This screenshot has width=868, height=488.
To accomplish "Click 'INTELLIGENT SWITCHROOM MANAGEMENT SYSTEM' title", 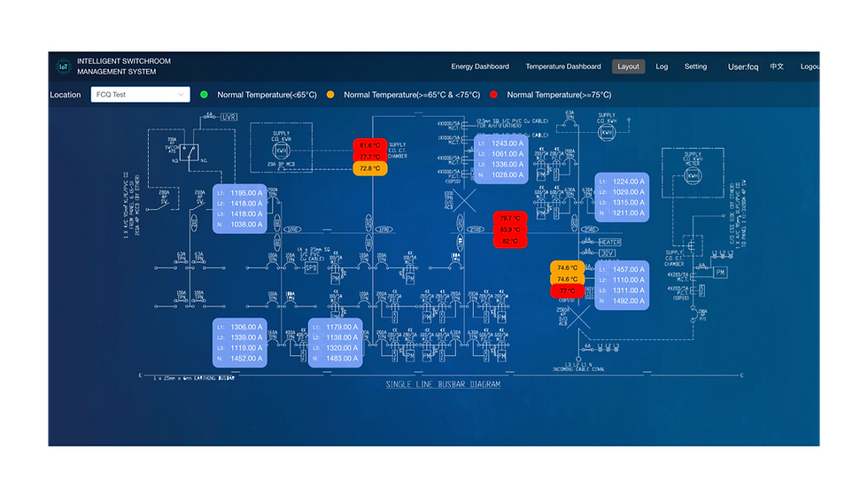I will tap(124, 66).
